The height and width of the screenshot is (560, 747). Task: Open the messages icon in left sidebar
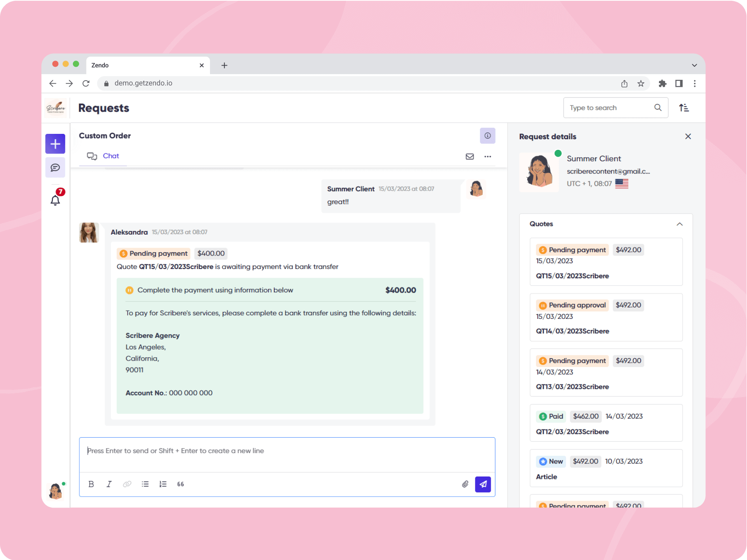[x=55, y=168]
